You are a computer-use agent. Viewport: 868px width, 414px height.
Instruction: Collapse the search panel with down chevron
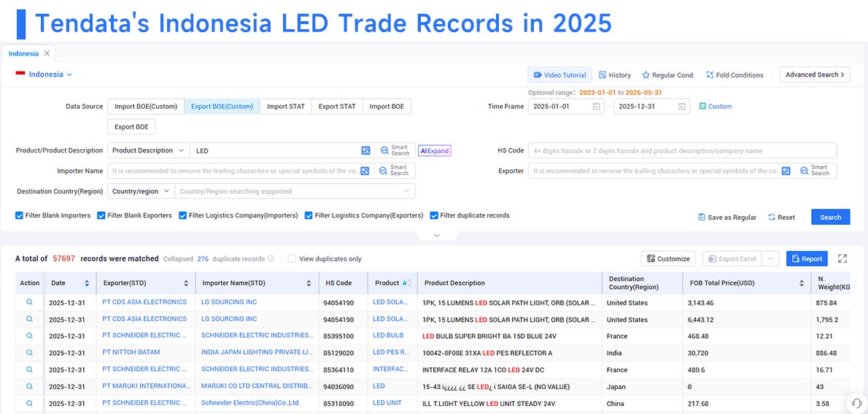(x=437, y=236)
